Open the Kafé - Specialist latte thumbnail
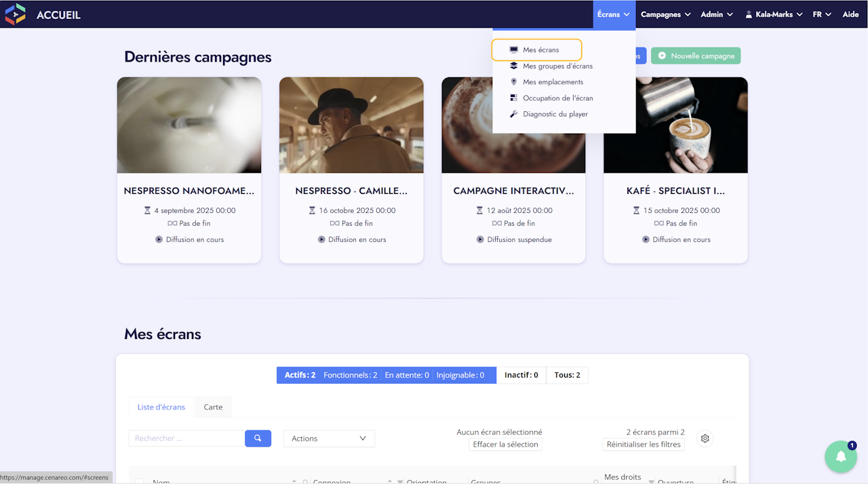Viewport: 868px width, 484px height. tap(675, 125)
